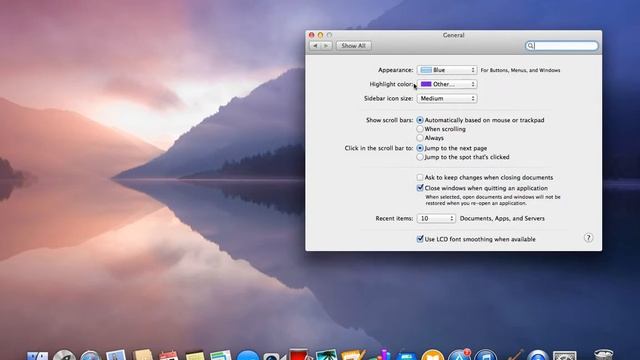Click into the preferences search field
The image size is (640, 360).
point(562,46)
